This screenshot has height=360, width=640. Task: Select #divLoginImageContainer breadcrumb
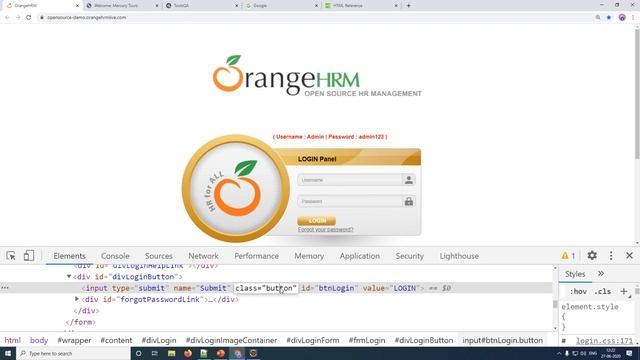(x=231, y=340)
